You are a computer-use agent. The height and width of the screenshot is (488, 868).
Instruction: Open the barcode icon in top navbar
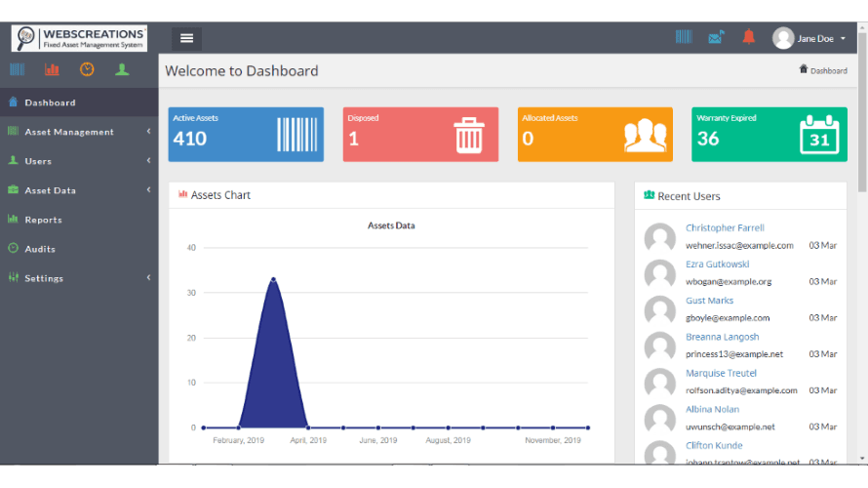[x=684, y=37]
